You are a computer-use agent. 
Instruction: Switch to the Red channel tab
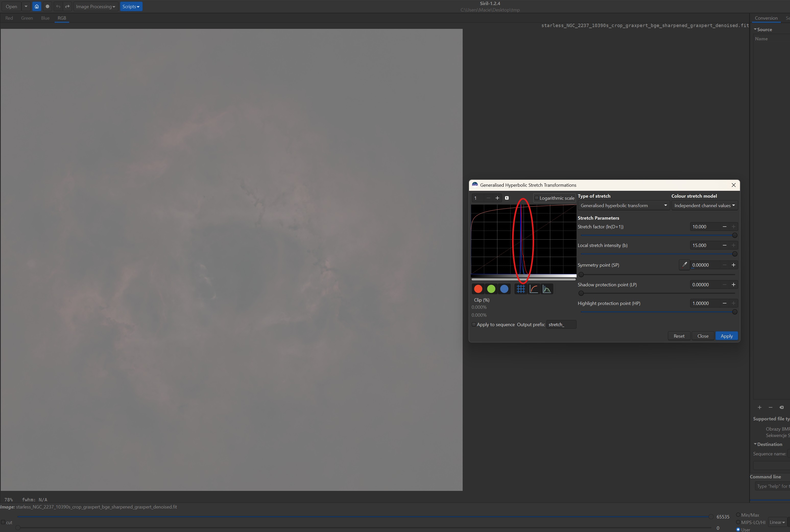click(x=9, y=18)
